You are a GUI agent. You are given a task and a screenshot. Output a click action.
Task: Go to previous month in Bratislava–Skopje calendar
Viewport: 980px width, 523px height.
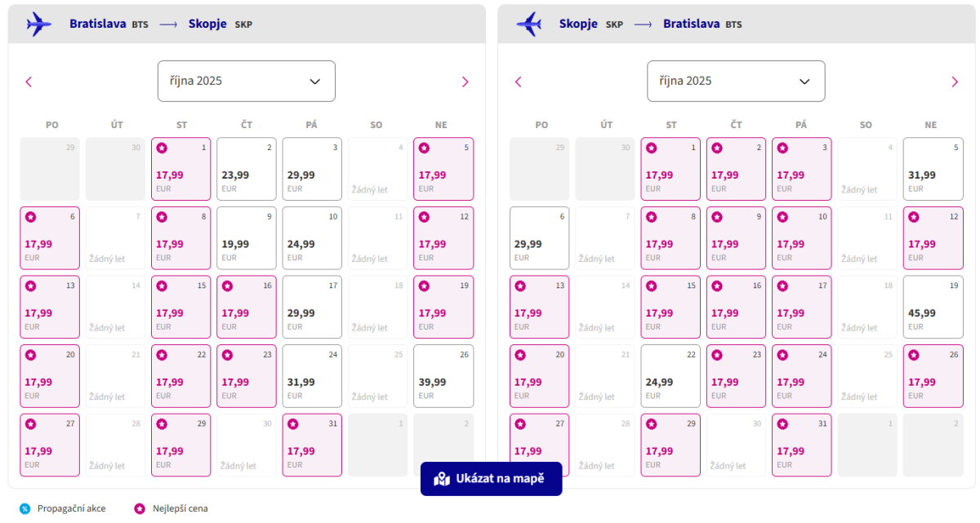29,82
